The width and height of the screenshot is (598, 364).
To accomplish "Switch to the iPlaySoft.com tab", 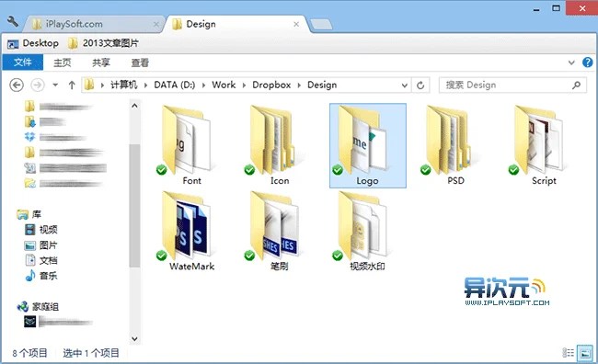I will pos(94,24).
